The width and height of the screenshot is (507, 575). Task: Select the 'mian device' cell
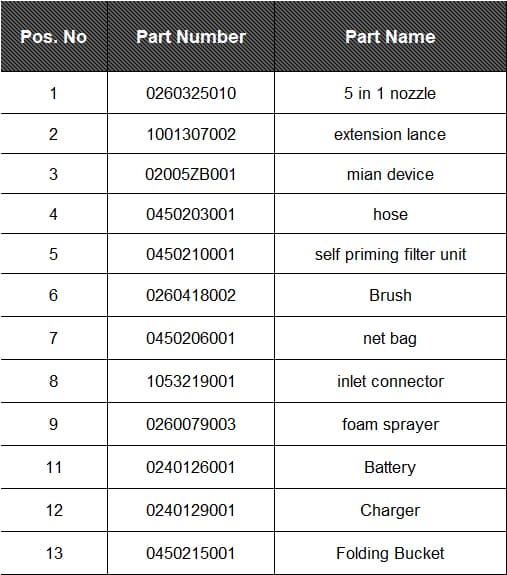[390, 174]
